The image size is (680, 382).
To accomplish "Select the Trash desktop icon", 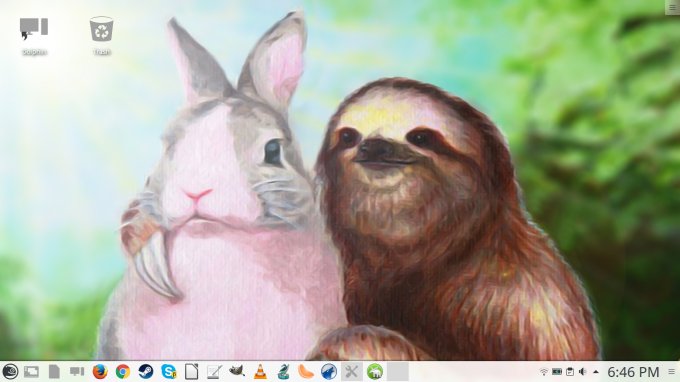I will 101,36.
